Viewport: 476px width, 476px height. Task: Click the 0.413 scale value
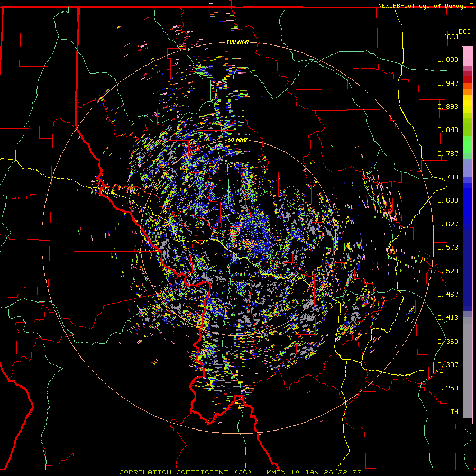[x=448, y=318]
